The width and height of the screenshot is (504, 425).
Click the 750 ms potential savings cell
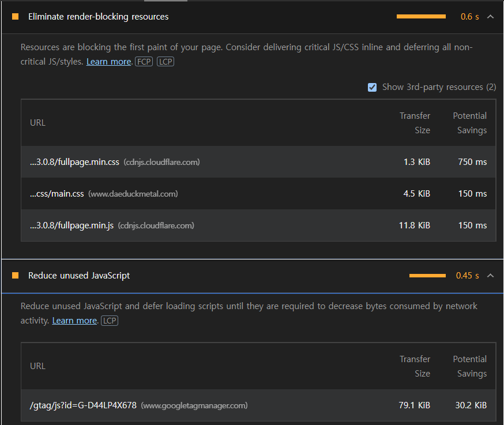pyautogui.click(x=472, y=162)
